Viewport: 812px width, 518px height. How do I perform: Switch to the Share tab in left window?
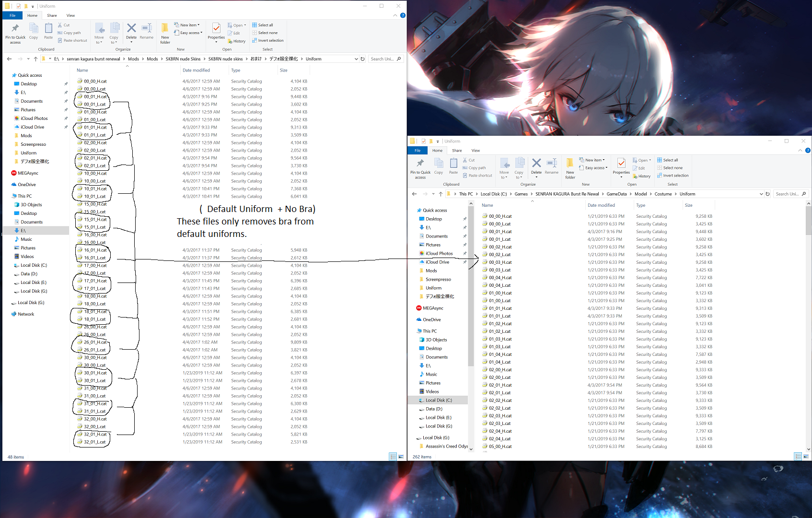(x=52, y=15)
